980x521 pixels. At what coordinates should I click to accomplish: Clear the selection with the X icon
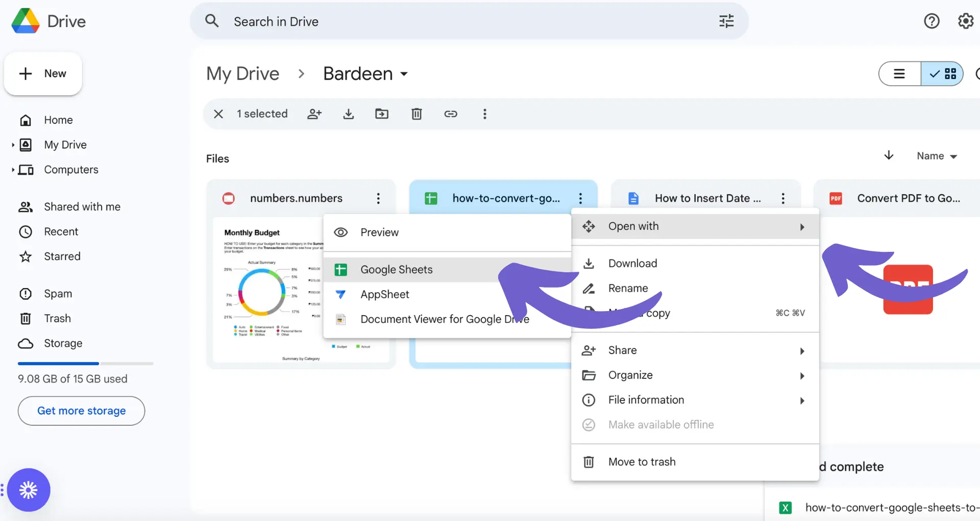click(x=218, y=114)
